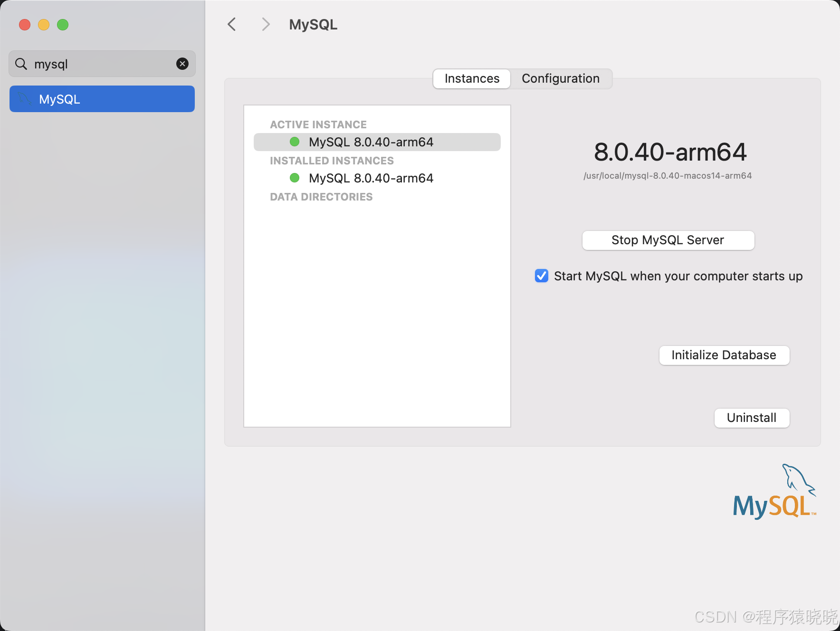Screen dimensions: 840x631
Task: Select active instance MySQL 8.0.40-arm64
Action: [x=377, y=142]
